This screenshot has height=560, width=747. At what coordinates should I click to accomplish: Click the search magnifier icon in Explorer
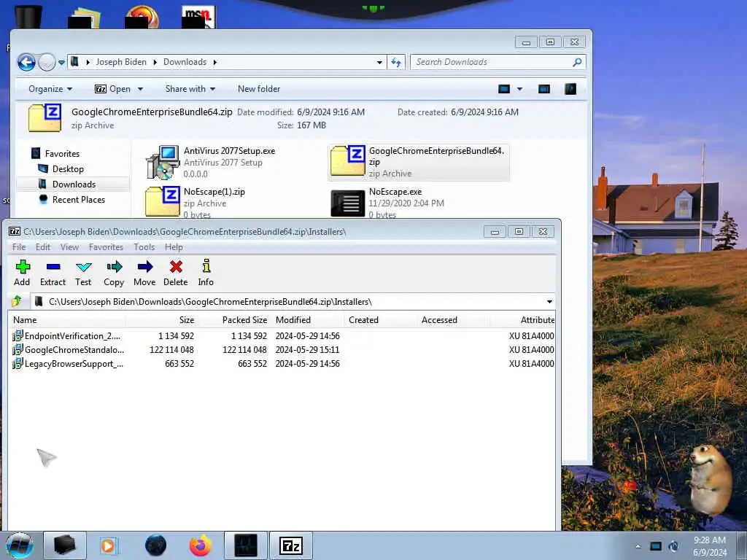(577, 62)
